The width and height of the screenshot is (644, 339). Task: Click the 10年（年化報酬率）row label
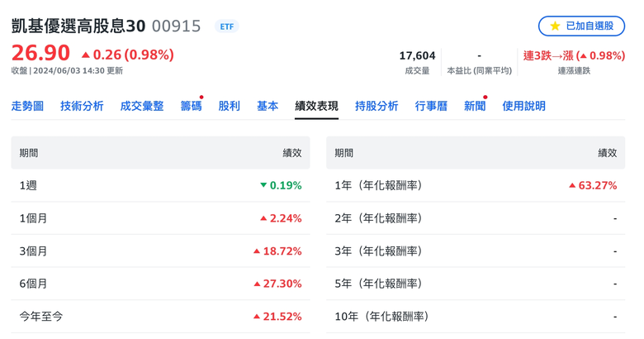click(x=381, y=317)
